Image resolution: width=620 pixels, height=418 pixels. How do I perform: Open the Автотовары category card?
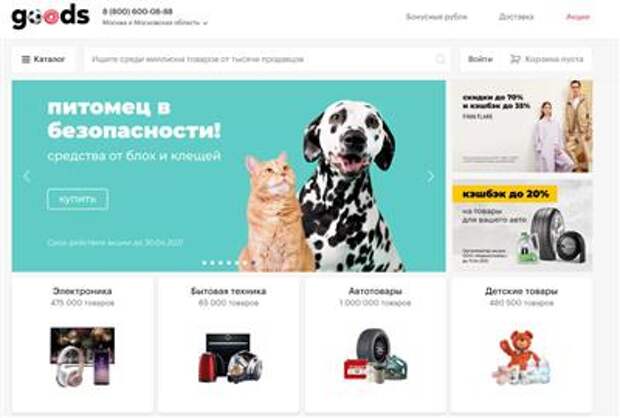(x=375, y=345)
